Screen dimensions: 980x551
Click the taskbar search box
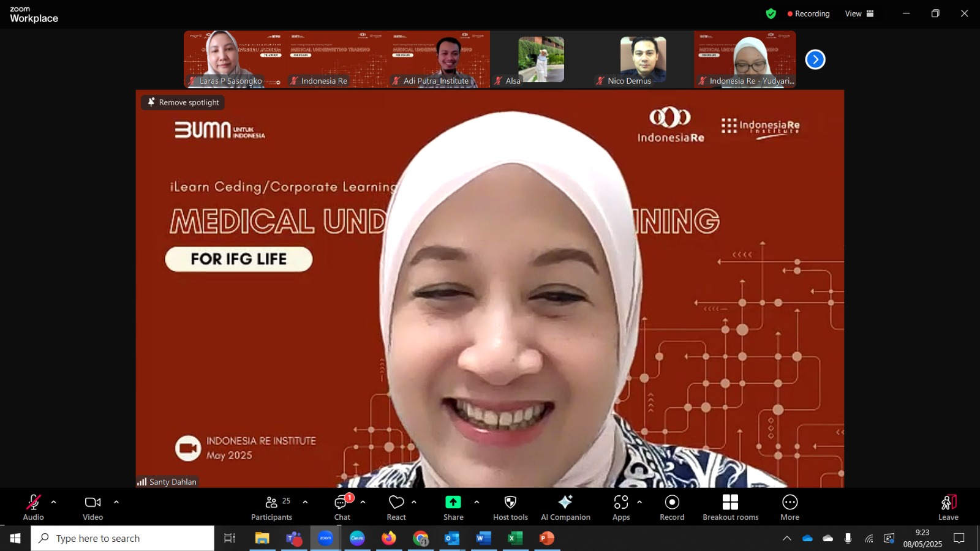pos(123,538)
